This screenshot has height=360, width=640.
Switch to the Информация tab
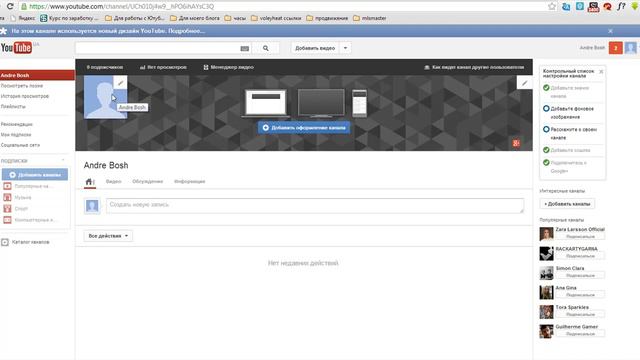click(189, 182)
